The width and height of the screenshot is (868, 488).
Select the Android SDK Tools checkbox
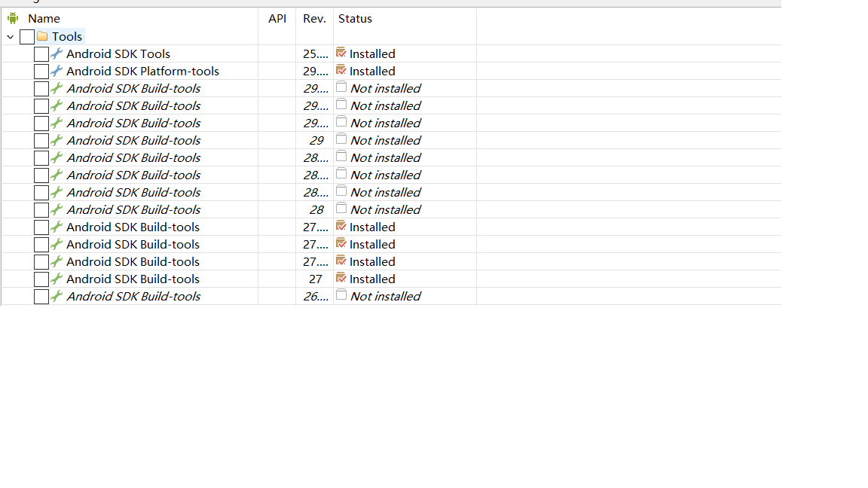pos(41,53)
